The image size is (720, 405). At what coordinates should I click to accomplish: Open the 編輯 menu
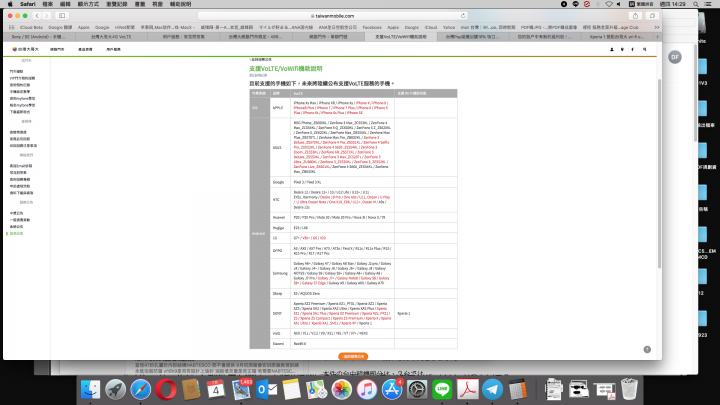coord(65,4)
